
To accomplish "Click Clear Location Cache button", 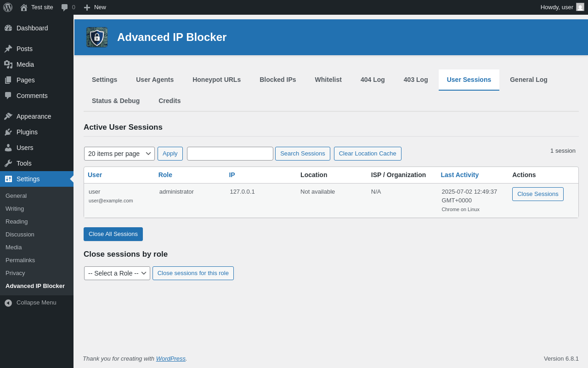I will pos(367,154).
